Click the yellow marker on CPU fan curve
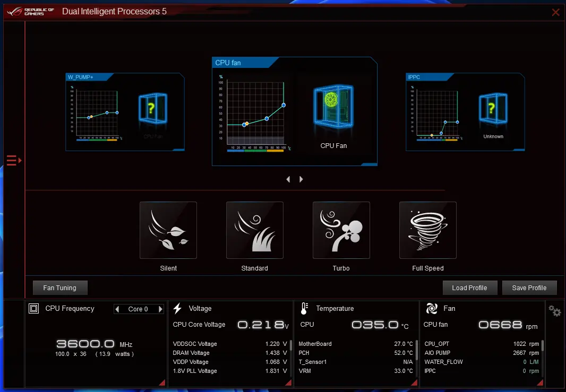Screen dimensions: 566x392 (x=247, y=124)
